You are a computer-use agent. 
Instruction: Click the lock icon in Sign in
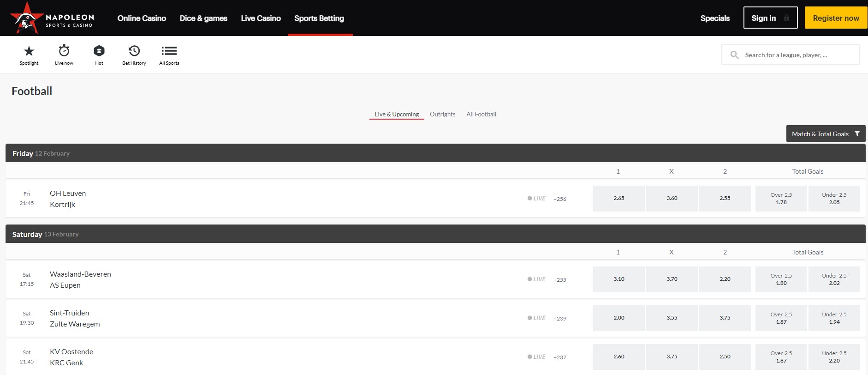(786, 18)
